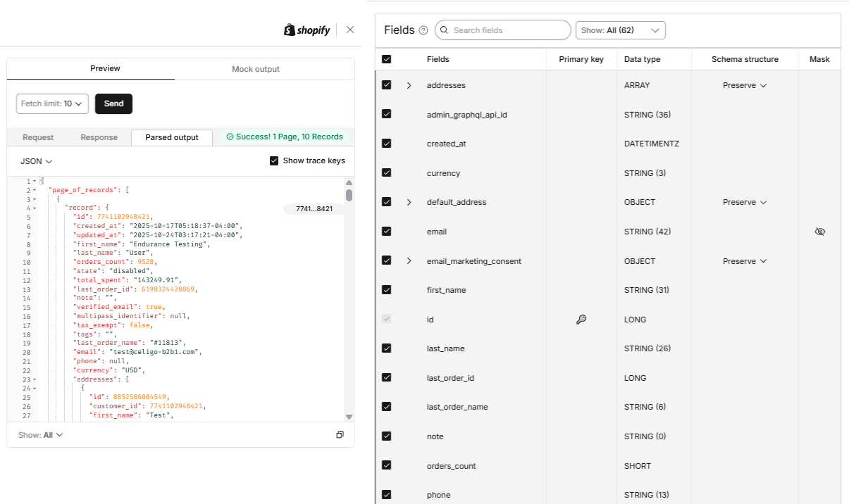Click the DATETIMENTZ data type cell
The width and height of the screenshot is (849, 504).
click(x=652, y=144)
